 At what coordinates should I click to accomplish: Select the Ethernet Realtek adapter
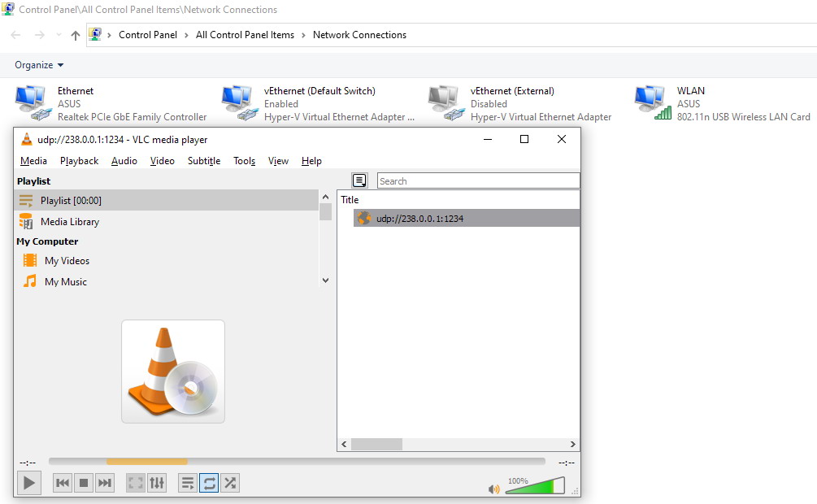[x=111, y=104]
